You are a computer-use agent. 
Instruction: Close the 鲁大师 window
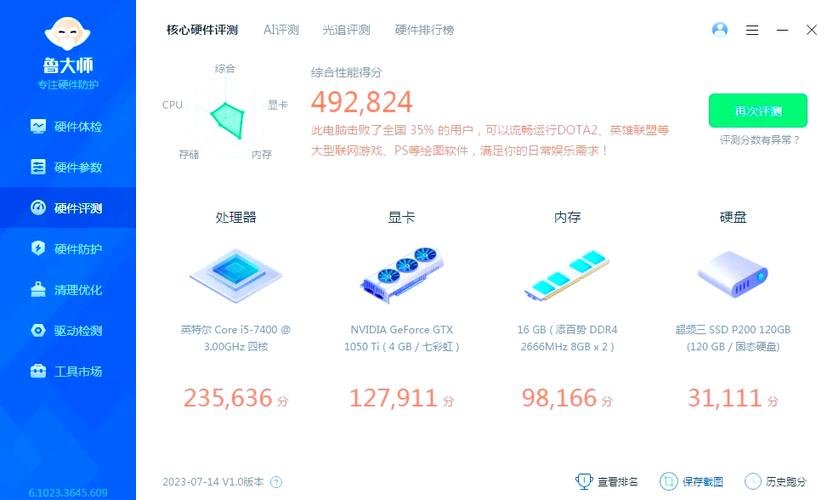[811, 30]
